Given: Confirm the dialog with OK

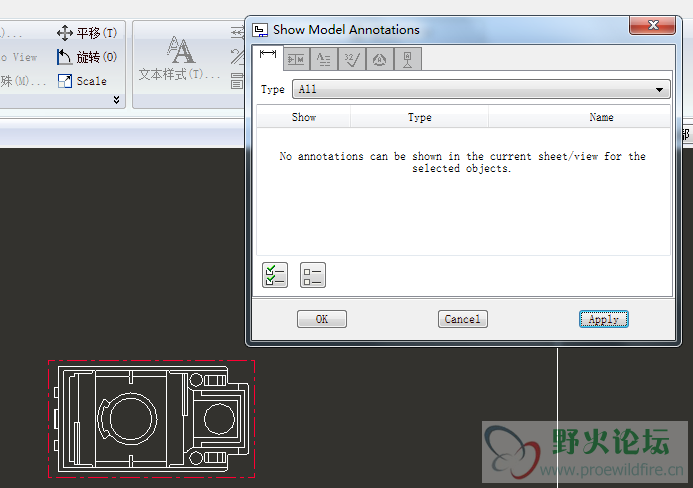Looking at the screenshot, I should pyautogui.click(x=322, y=319).
